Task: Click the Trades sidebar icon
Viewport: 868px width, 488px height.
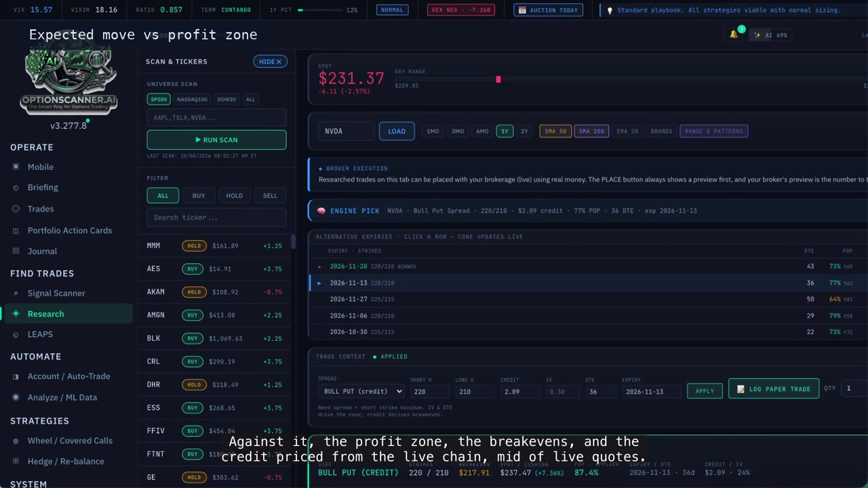Action: point(16,209)
